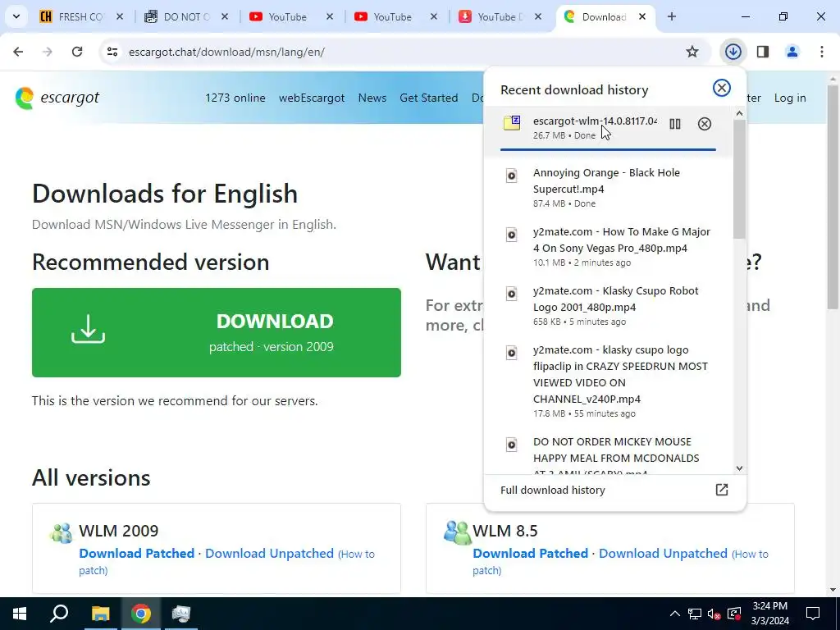Open a new browser tab
This screenshot has height=630, width=840.
point(671,16)
